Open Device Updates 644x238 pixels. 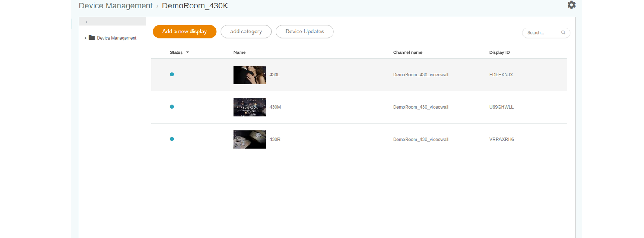pos(304,32)
